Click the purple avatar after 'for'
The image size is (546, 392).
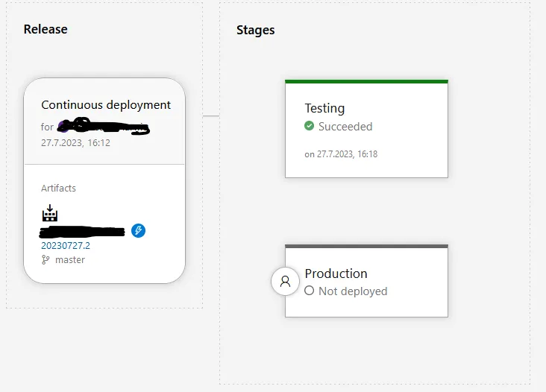click(x=63, y=127)
